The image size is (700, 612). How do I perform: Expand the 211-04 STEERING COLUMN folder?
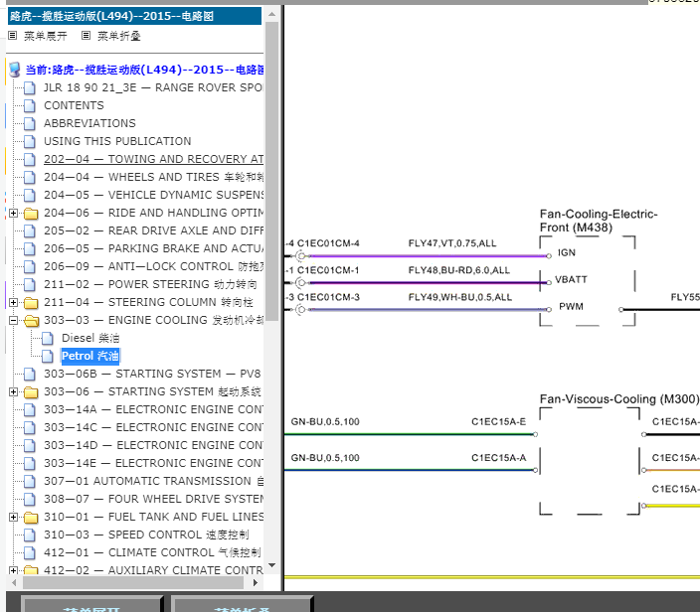tap(13, 302)
